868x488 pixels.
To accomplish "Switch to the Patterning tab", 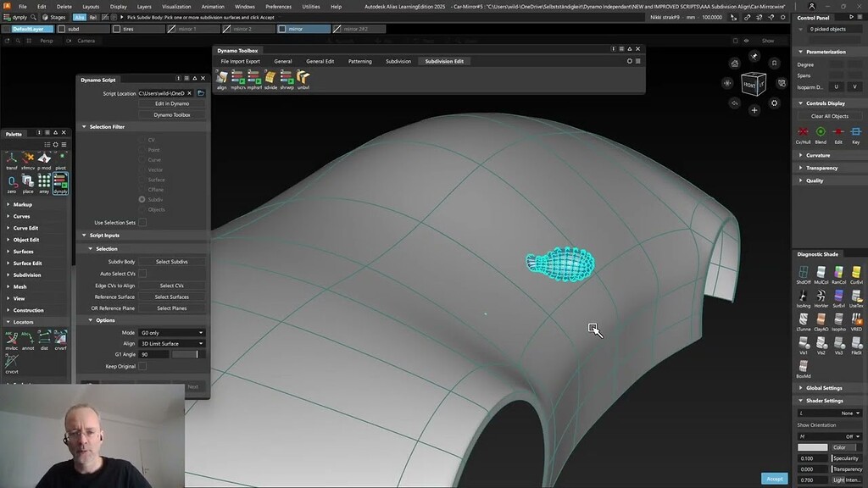I will coord(359,61).
